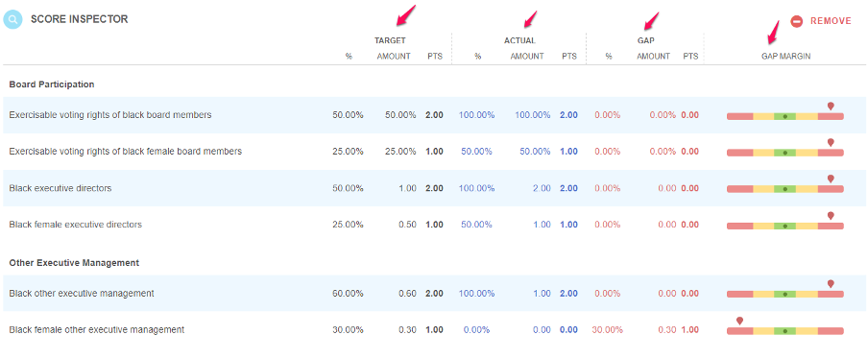
Task: Click gap margin bar for Black female other executive management
Action: (x=785, y=331)
